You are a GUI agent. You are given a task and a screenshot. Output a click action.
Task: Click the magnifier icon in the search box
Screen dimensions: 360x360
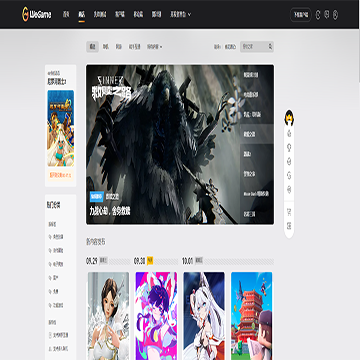click(270, 47)
